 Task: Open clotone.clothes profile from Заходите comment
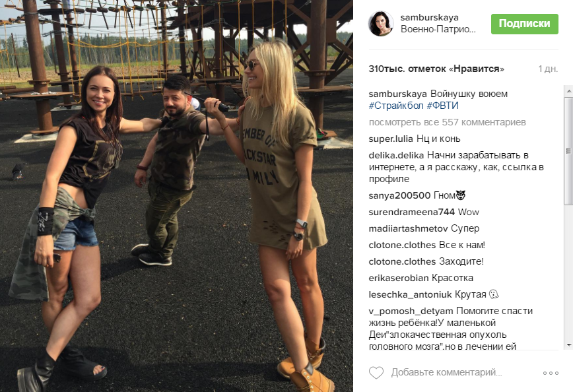402,261
